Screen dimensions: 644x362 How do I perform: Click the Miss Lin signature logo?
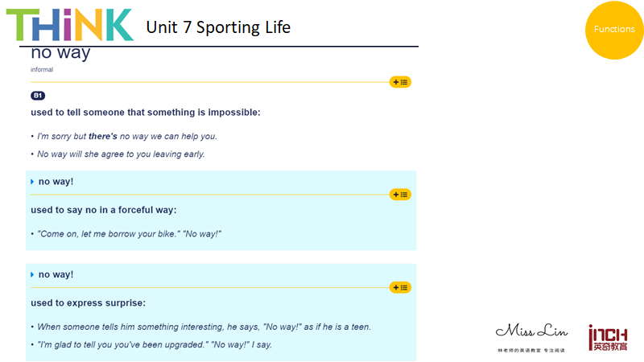[x=531, y=337]
